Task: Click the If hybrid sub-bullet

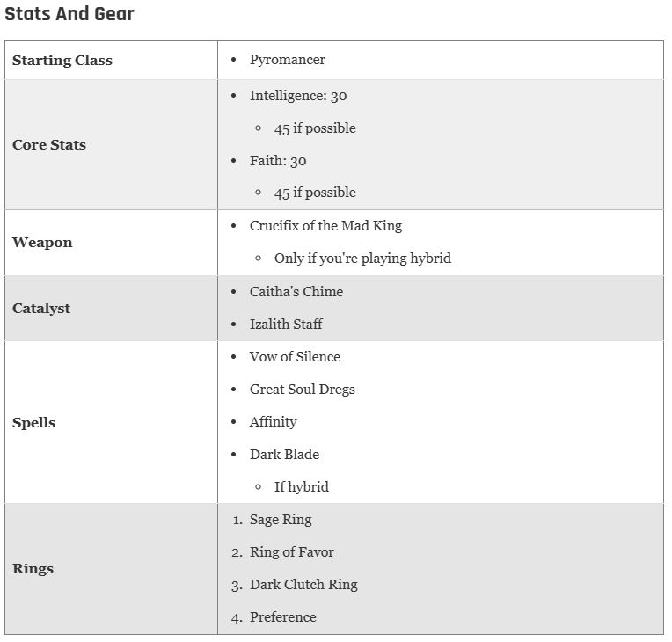Action: point(302,487)
